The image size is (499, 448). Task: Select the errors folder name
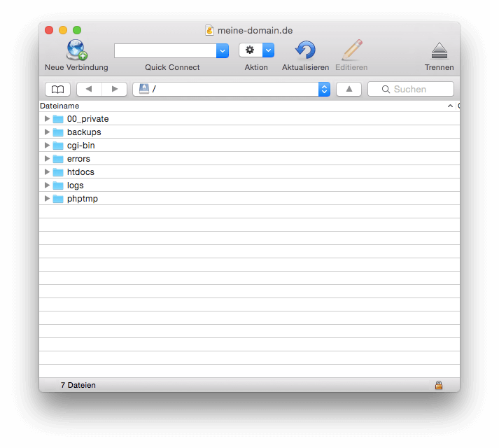pos(78,159)
